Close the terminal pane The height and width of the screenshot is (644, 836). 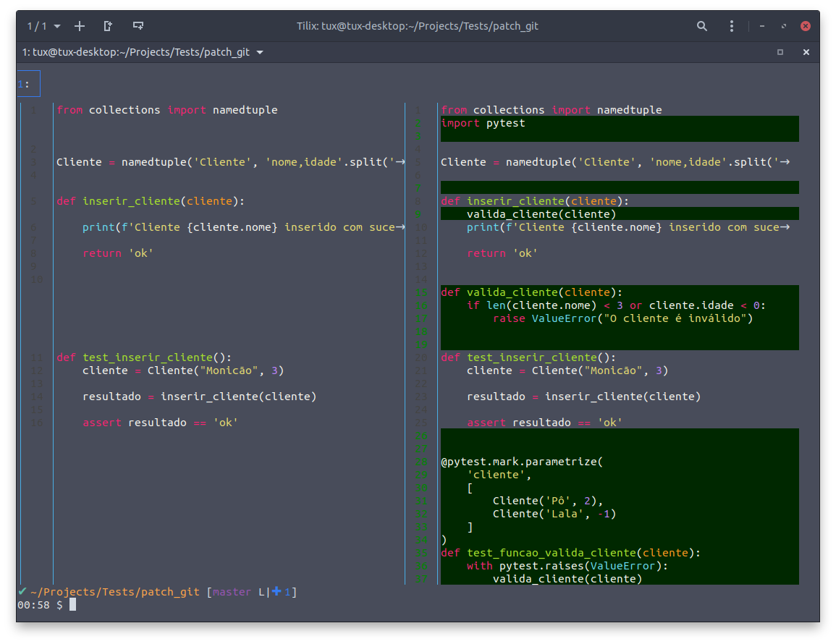(806, 52)
